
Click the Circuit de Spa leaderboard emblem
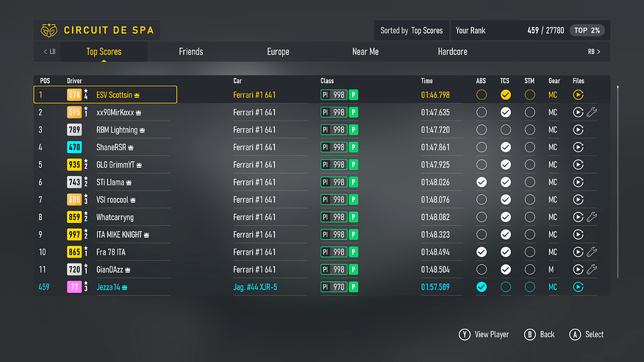(x=49, y=30)
